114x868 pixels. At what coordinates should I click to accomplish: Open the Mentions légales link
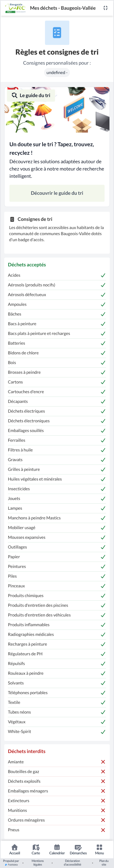point(38,863)
